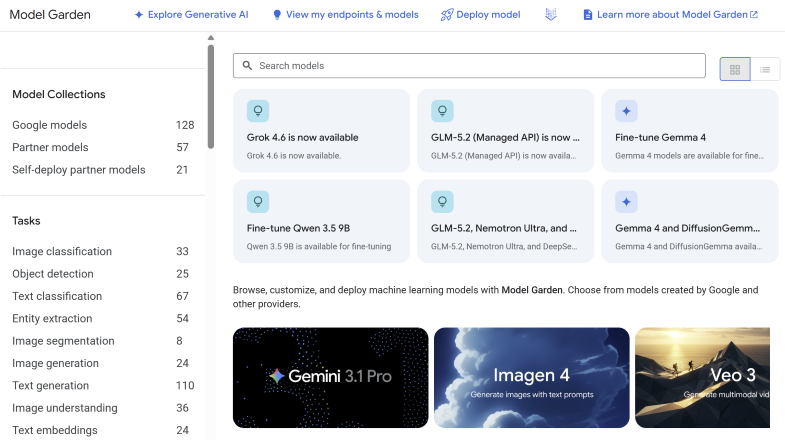785x440 pixels.
Task: Open the Gemini 3.1 Pro banner
Action: click(x=330, y=377)
